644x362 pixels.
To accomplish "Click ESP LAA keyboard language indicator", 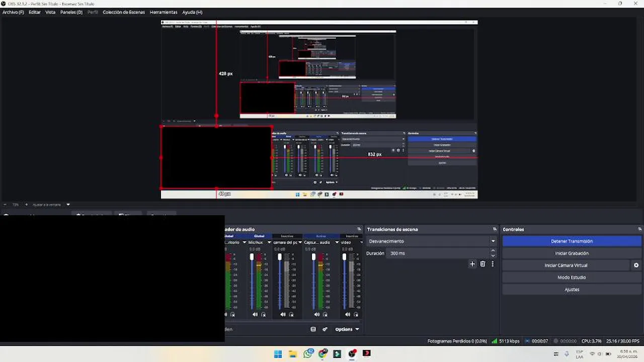I will pos(580,354).
